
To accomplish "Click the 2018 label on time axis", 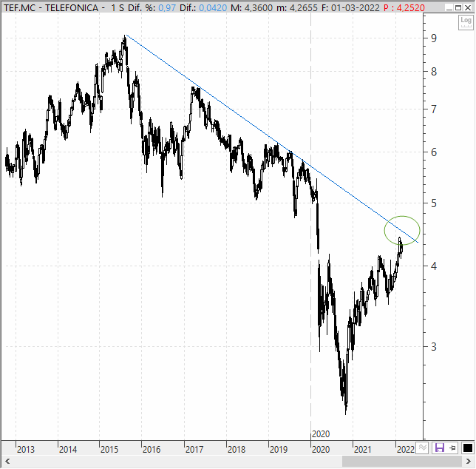I will coord(237,449).
